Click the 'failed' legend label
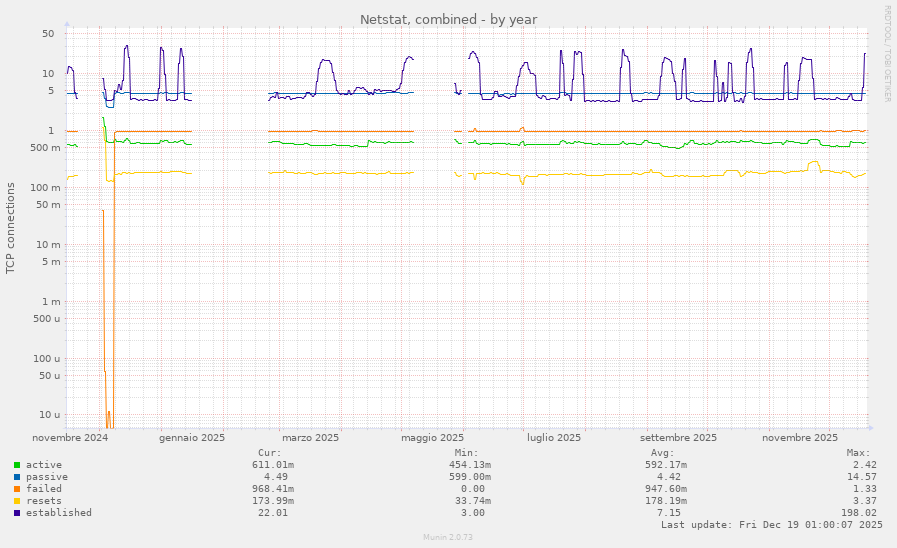 pyautogui.click(x=43, y=489)
